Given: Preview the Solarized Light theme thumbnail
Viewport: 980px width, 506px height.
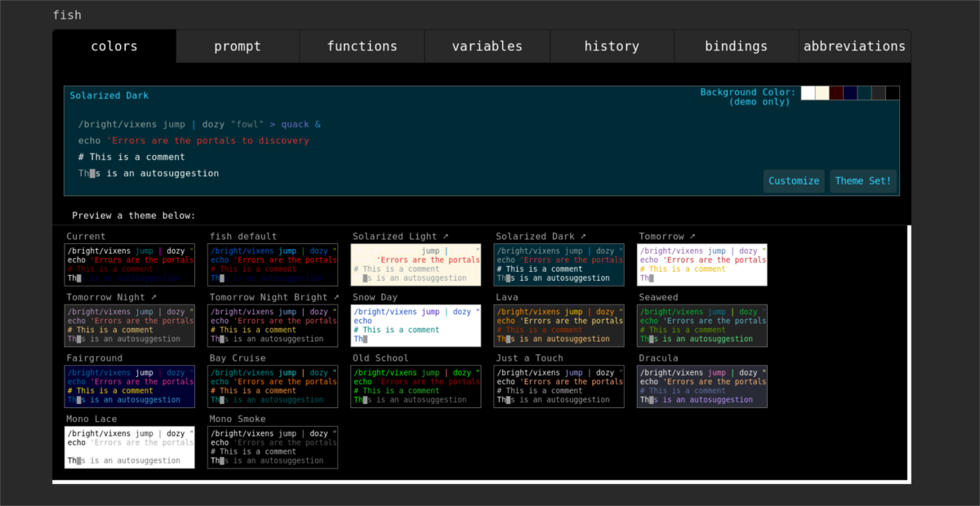Looking at the screenshot, I should [416, 264].
